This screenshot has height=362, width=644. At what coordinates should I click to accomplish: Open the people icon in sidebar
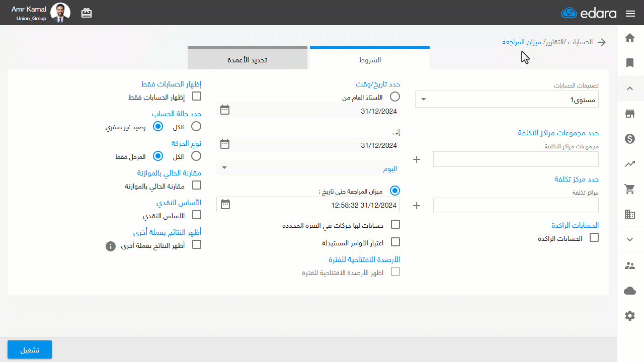(630, 265)
